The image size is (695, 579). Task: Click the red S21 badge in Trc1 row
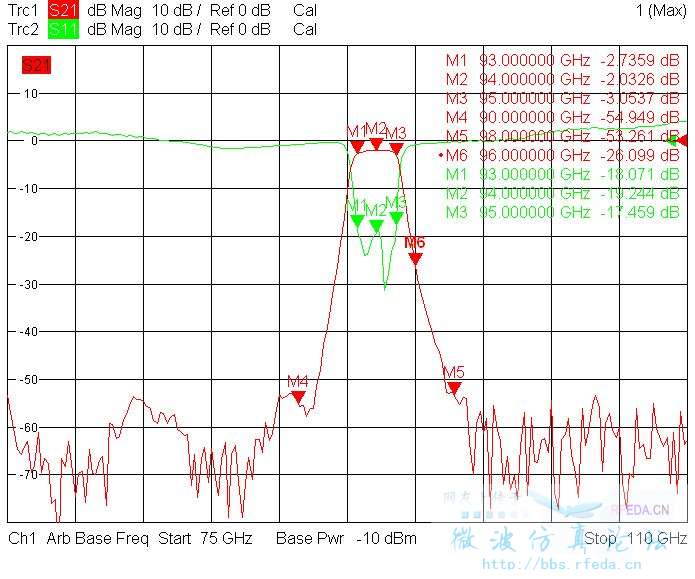63,10
